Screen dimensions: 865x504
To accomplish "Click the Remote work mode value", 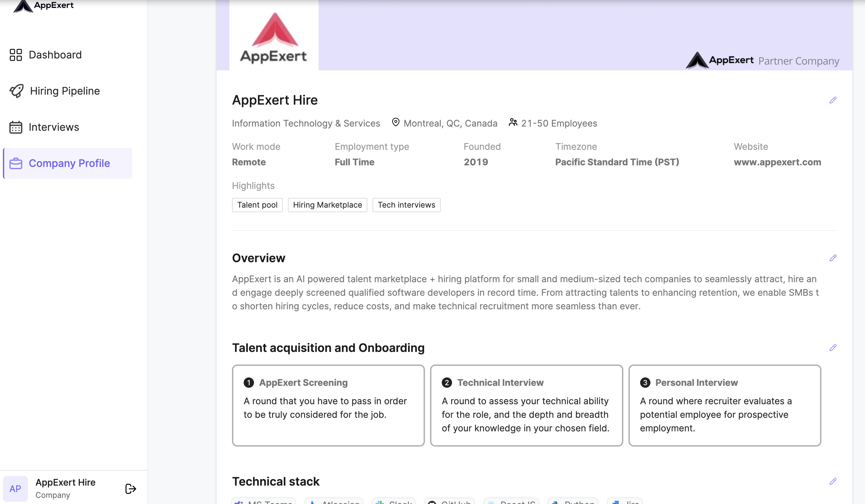I will (249, 162).
